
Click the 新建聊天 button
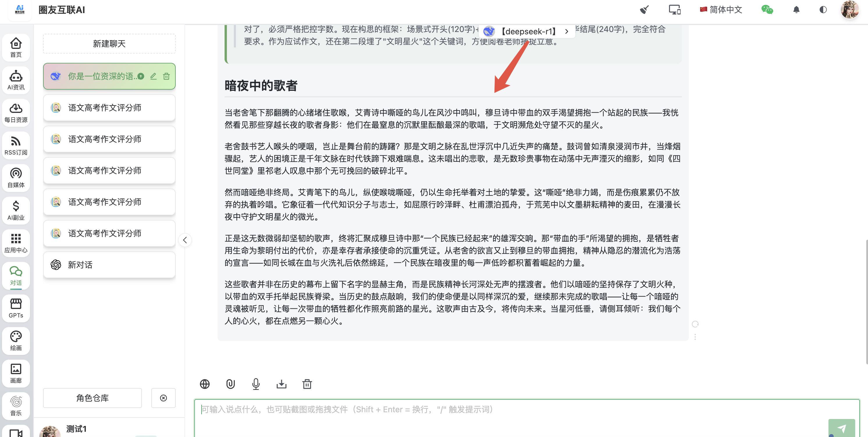109,43
